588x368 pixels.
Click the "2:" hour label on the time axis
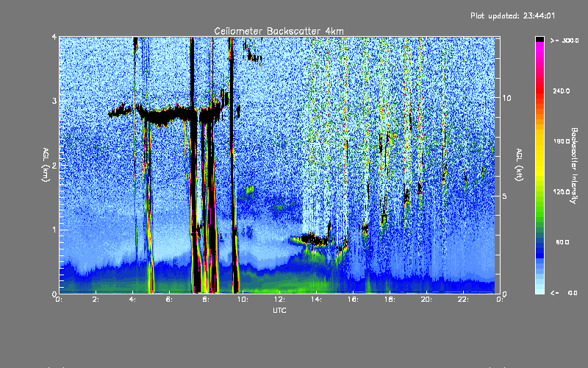tap(96, 300)
